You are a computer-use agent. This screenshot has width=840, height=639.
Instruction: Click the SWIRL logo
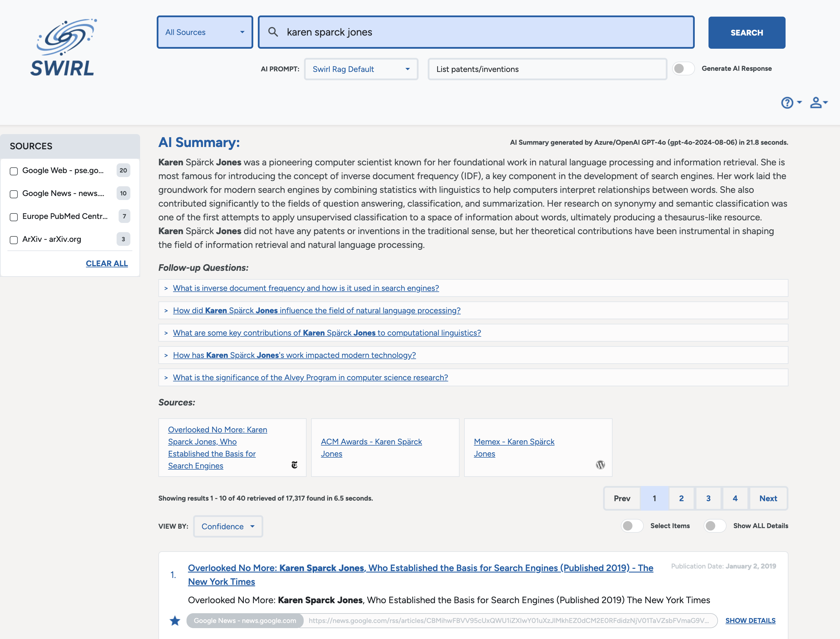pos(64,47)
